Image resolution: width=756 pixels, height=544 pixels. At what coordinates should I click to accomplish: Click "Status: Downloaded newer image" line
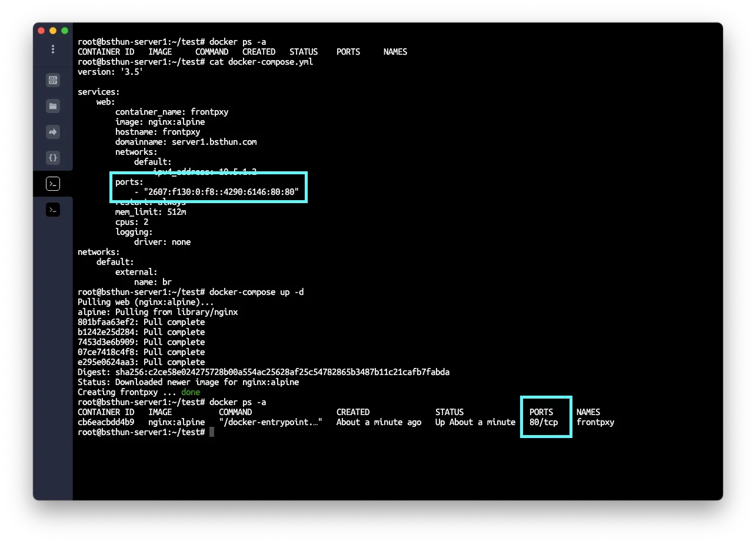(x=188, y=382)
